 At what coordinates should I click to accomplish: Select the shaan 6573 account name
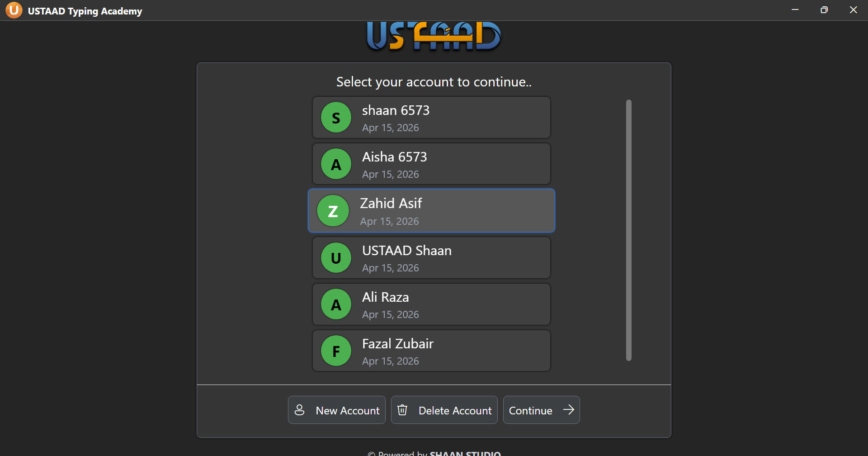pos(396,110)
